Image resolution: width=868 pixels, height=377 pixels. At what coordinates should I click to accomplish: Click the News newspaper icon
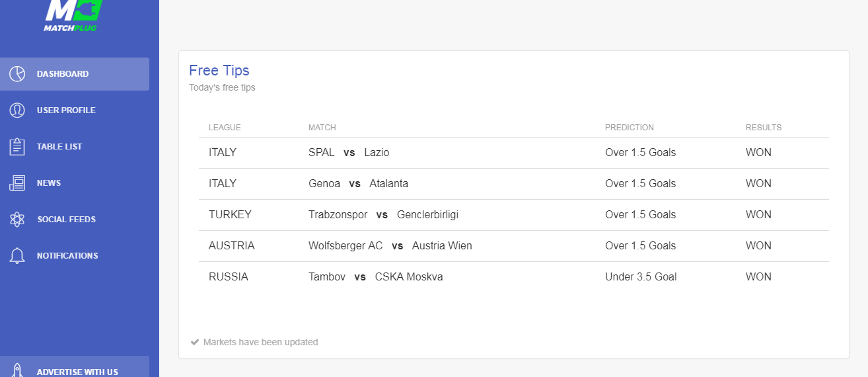click(17, 183)
